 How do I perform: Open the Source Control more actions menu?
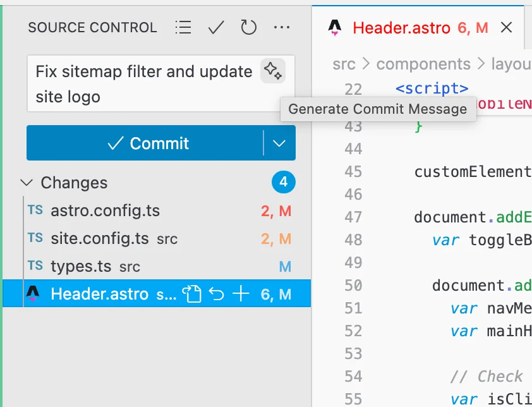coord(281,27)
